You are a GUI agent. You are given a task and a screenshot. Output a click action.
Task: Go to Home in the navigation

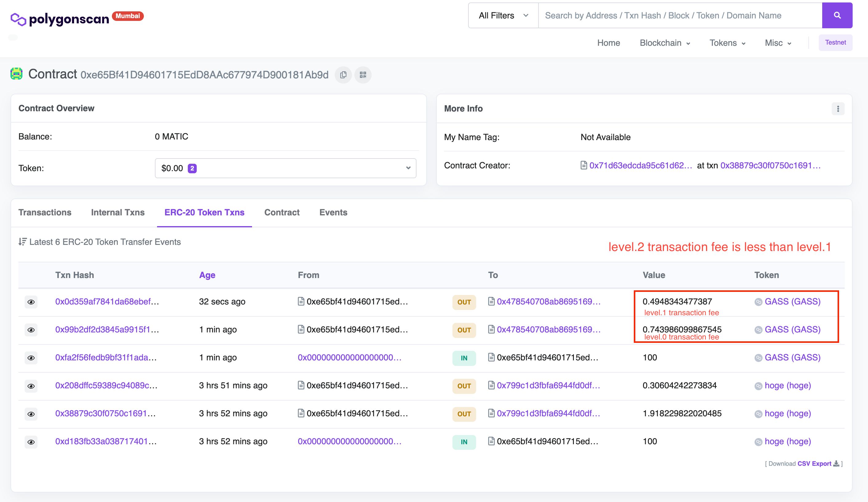click(608, 43)
